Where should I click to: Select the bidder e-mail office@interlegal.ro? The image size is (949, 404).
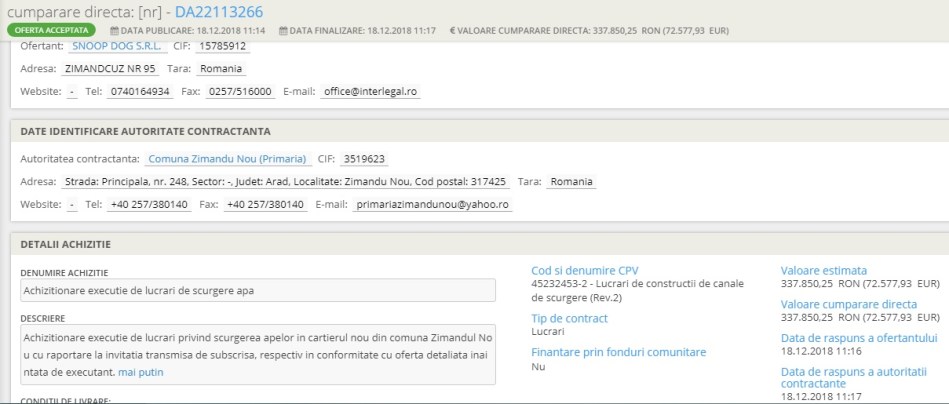[370, 92]
